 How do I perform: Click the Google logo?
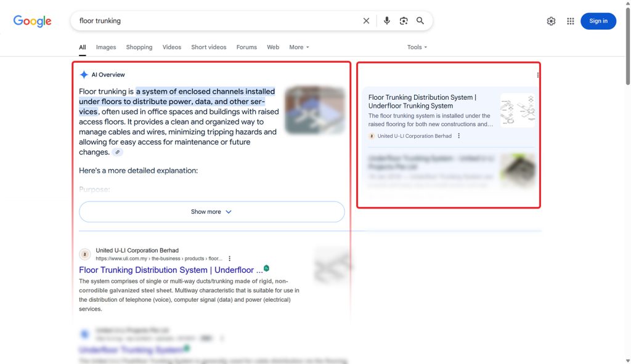click(32, 21)
